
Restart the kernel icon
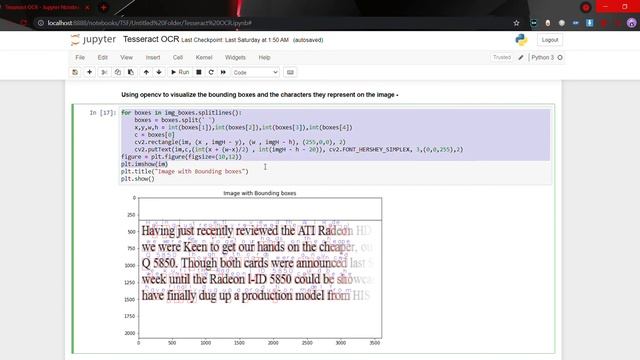[x=211, y=72]
